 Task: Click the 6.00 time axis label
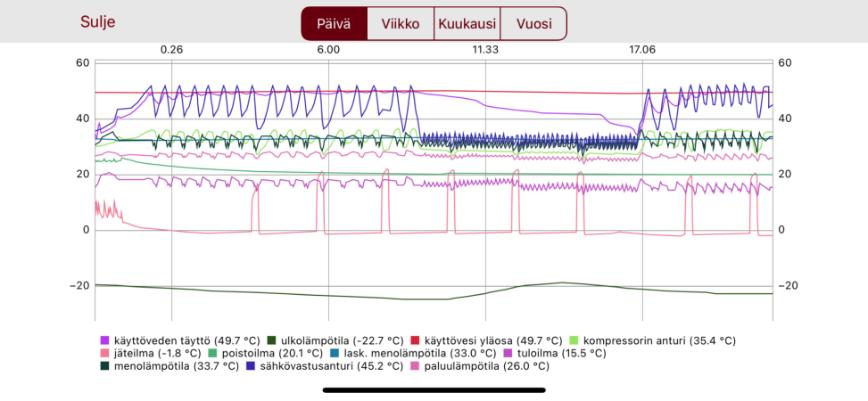(x=328, y=50)
